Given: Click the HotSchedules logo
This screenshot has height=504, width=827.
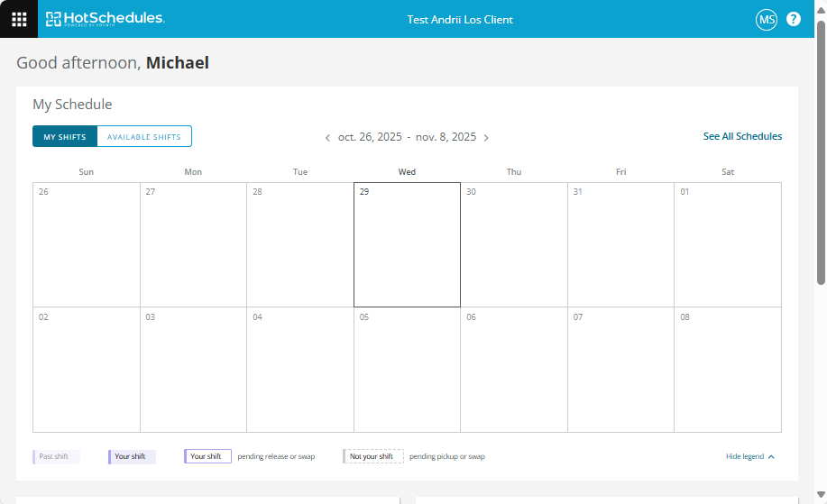Looking at the screenshot, I should (106, 19).
